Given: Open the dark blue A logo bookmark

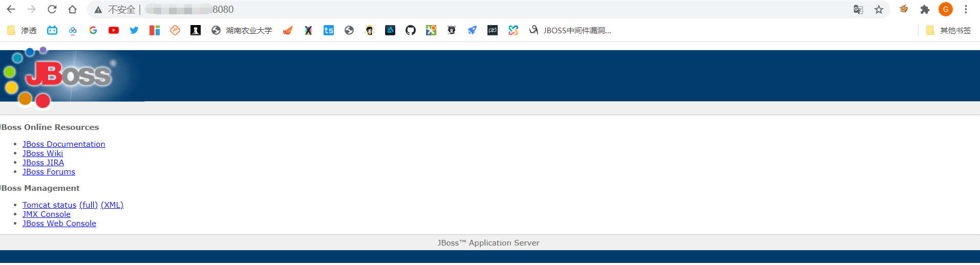Looking at the screenshot, I should 390,30.
